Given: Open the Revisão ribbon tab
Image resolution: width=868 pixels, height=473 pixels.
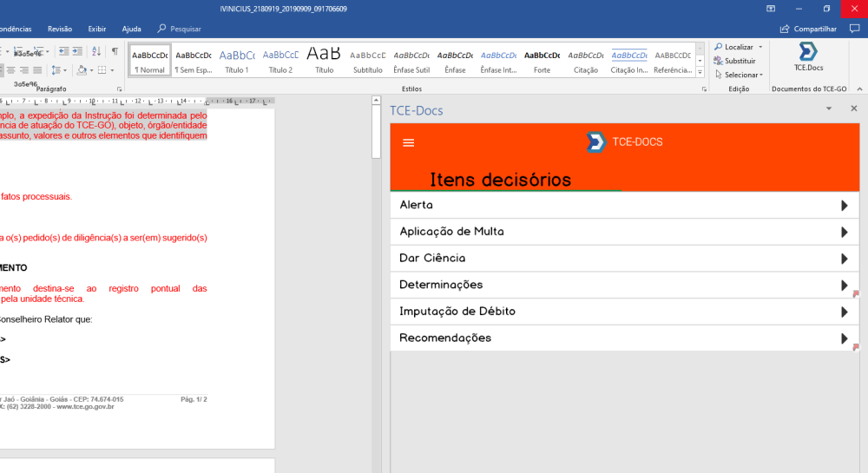Looking at the screenshot, I should click(60, 29).
